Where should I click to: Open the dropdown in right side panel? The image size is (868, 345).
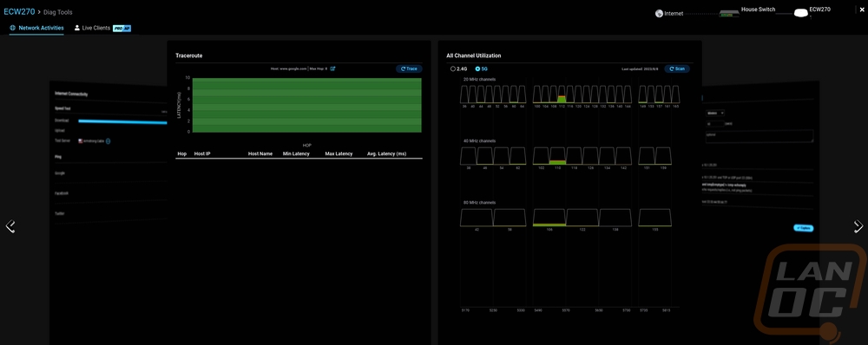tap(716, 113)
